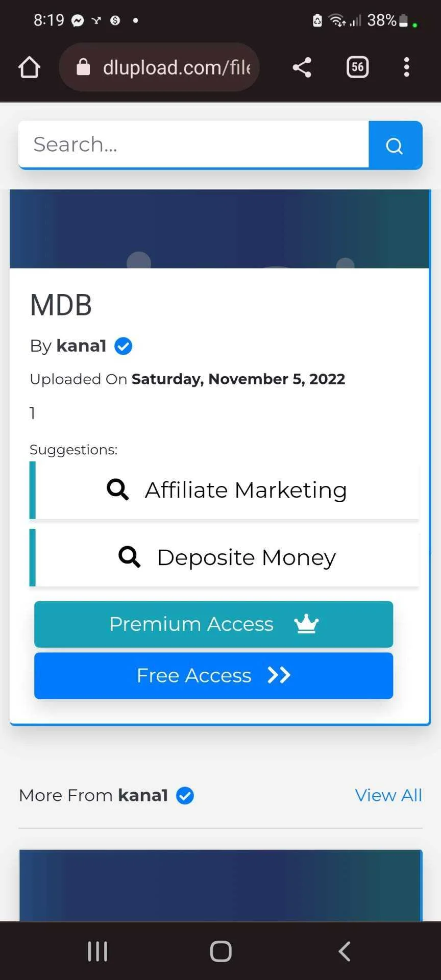
Task: Click the blue search magnifier button
Action: point(395,145)
